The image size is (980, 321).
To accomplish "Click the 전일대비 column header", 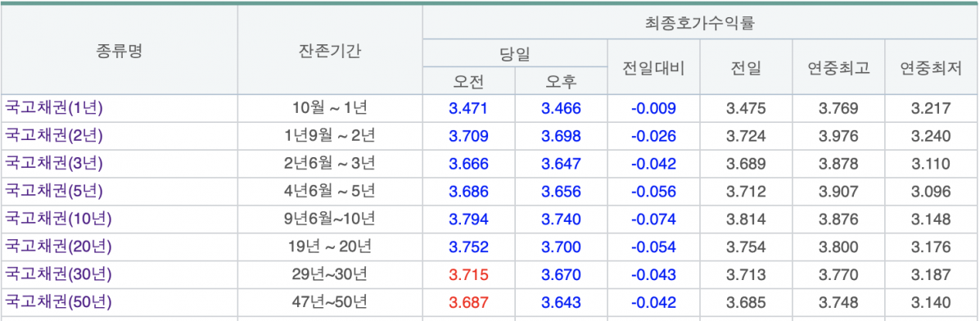I will (654, 68).
